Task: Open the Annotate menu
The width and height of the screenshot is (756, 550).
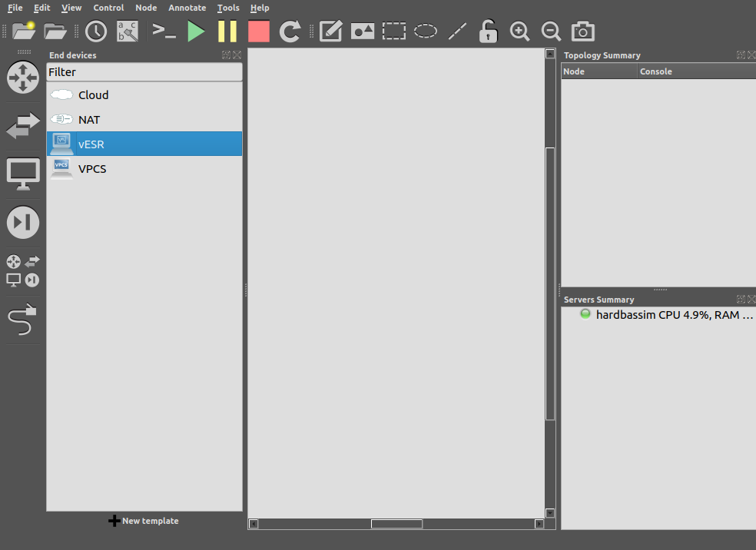Action: click(x=187, y=8)
